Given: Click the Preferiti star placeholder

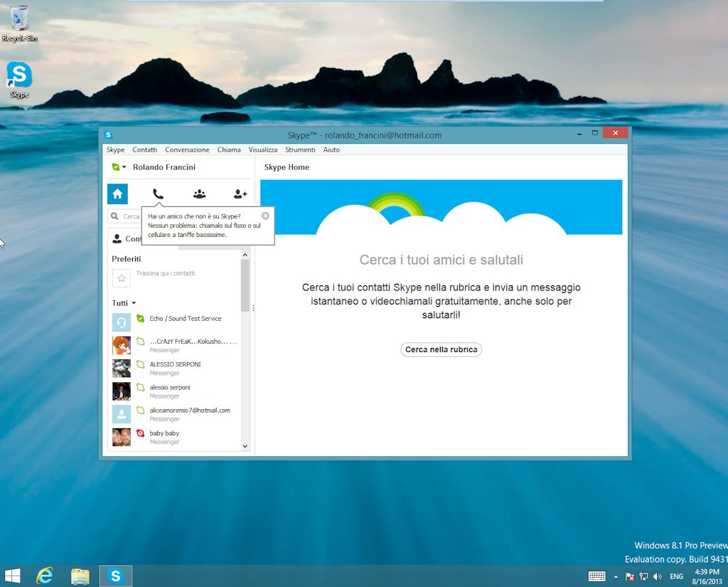Looking at the screenshot, I should click(x=122, y=278).
